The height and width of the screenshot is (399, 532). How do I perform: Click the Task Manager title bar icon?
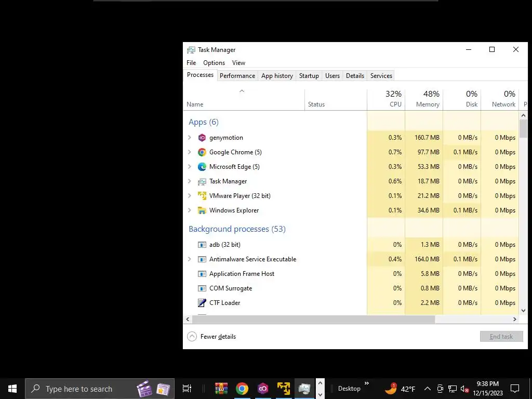click(191, 50)
